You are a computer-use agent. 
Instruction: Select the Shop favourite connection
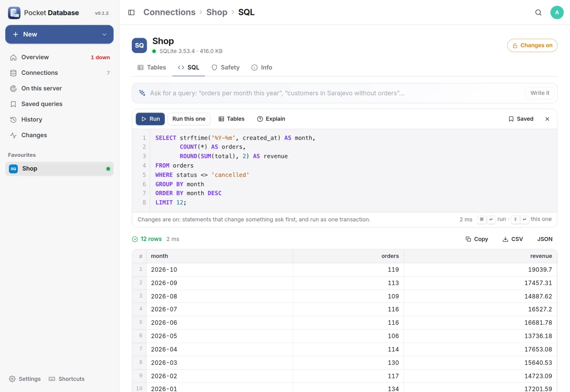(59, 169)
